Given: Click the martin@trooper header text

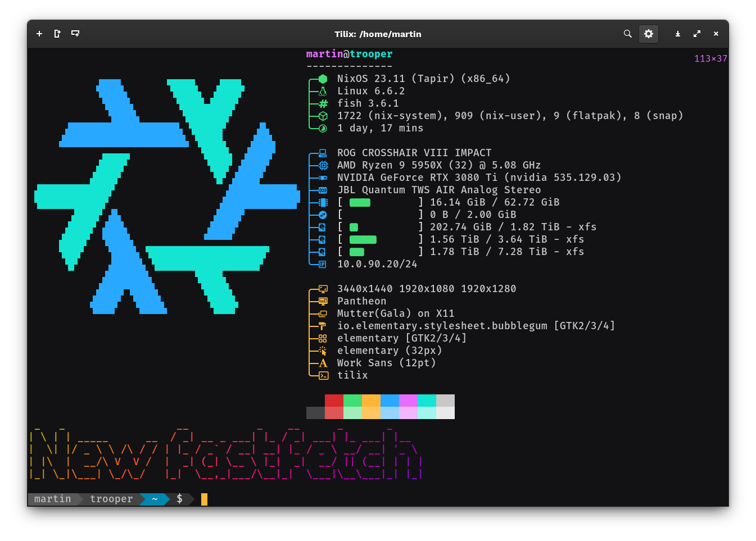Looking at the screenshot, I should point(349,54).
